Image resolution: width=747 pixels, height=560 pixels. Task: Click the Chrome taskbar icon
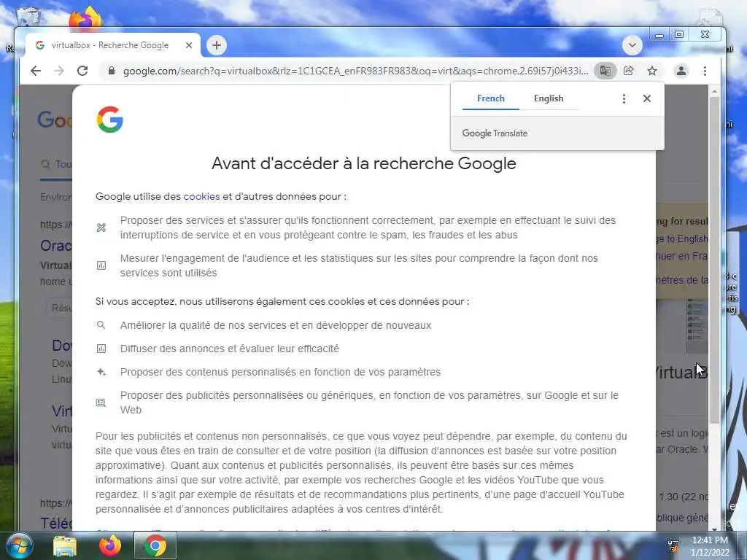point(155,545)
